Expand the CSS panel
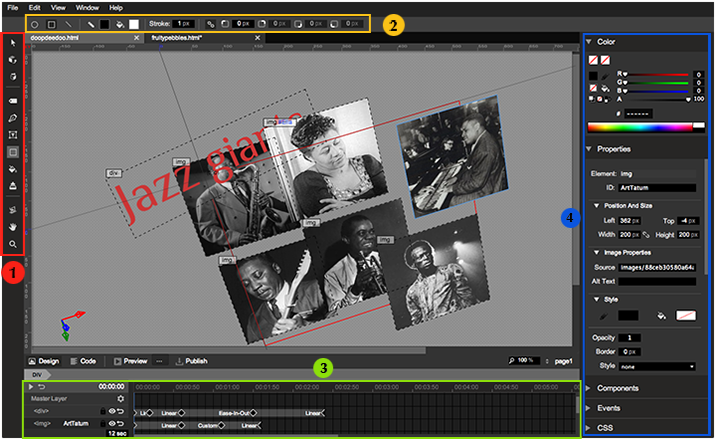The height and width of the screenshot is (440, 716). coord(589,428)
